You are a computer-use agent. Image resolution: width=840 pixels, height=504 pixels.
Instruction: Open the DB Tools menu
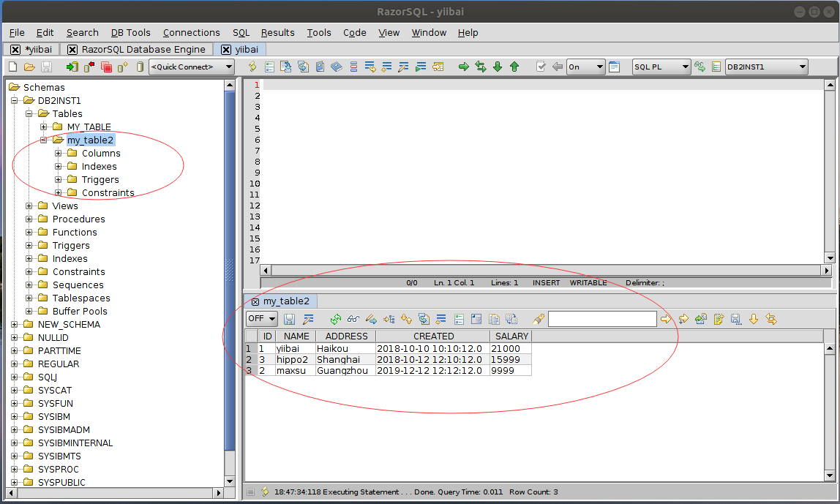pos(130,32)
